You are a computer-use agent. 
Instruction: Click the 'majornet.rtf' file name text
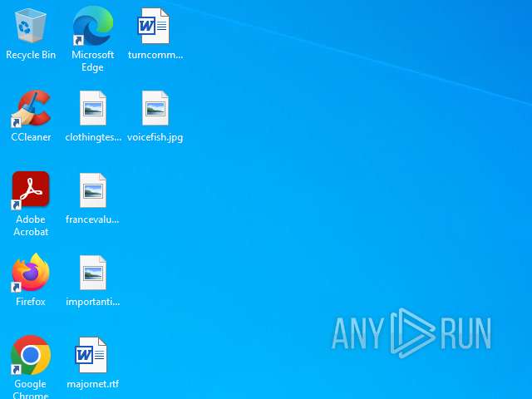[92, 384]
